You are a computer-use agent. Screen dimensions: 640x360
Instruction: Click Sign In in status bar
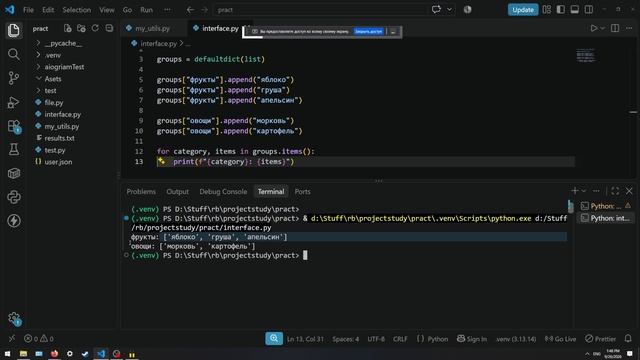[x=472, y=339]
